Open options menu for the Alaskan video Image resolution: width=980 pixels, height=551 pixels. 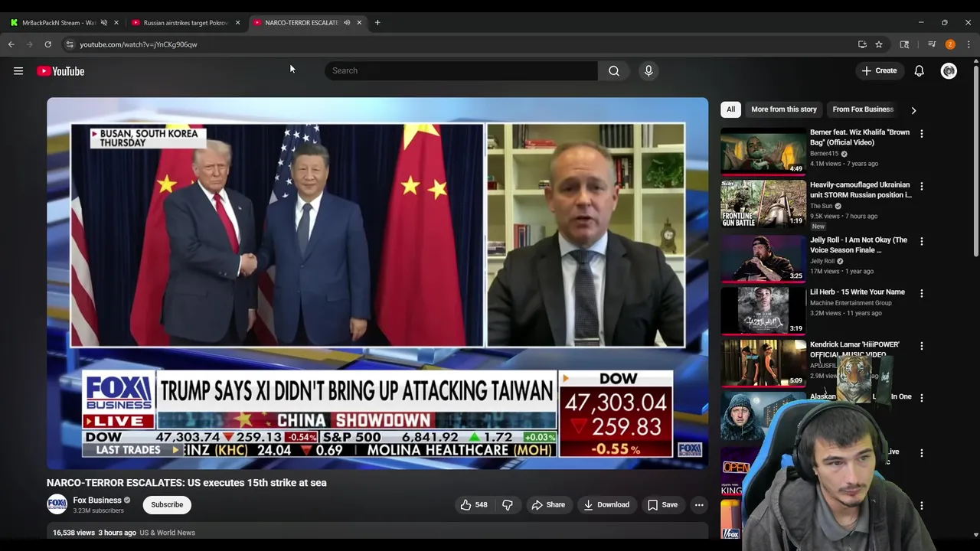tap(922, 398)
